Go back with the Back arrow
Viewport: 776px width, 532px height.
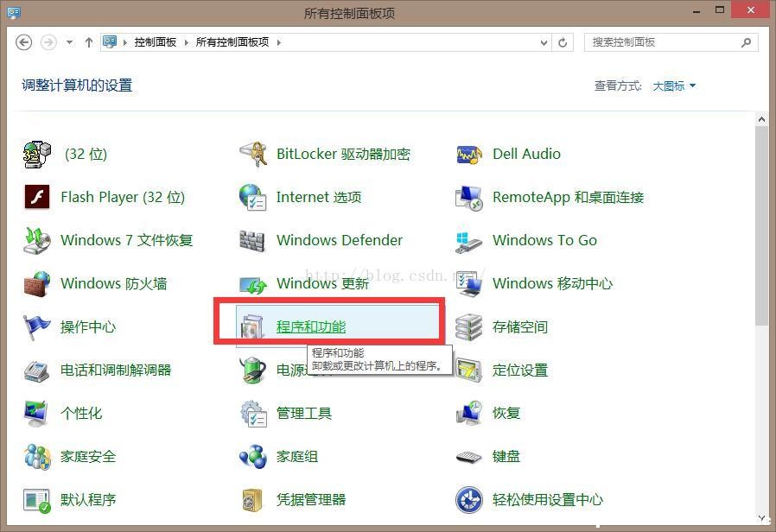click(x=23, y=42)
